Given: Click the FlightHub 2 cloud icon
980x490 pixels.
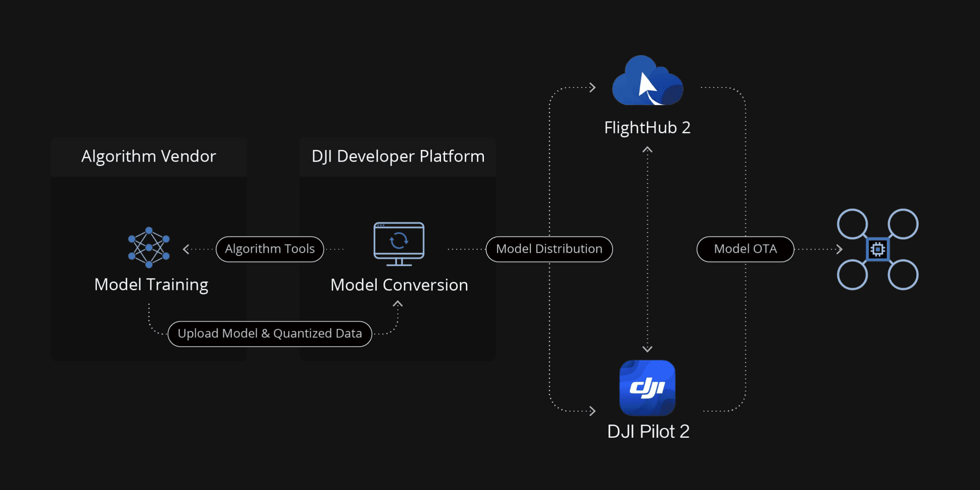Looking at the screenshot, I should [x=647, y=81].
